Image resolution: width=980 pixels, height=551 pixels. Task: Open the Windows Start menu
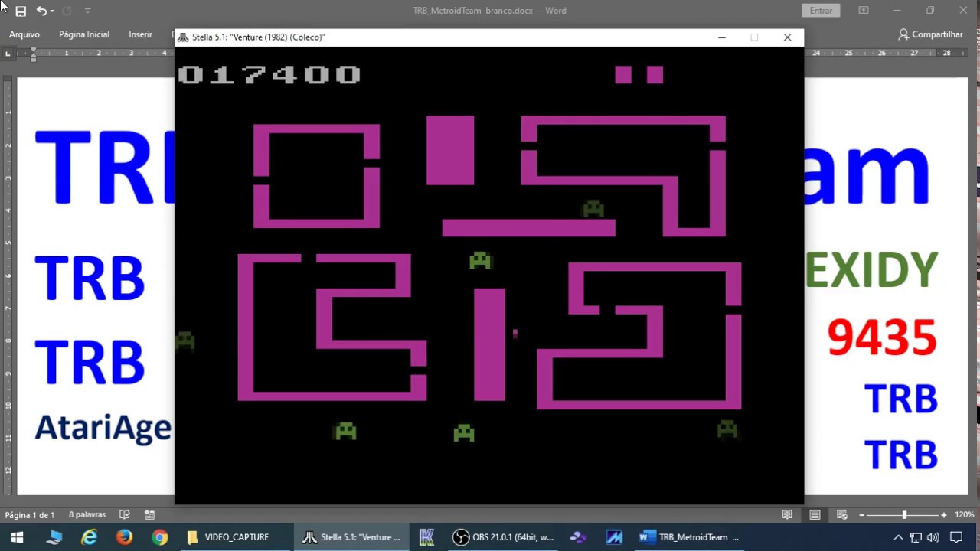pos(18,537)
